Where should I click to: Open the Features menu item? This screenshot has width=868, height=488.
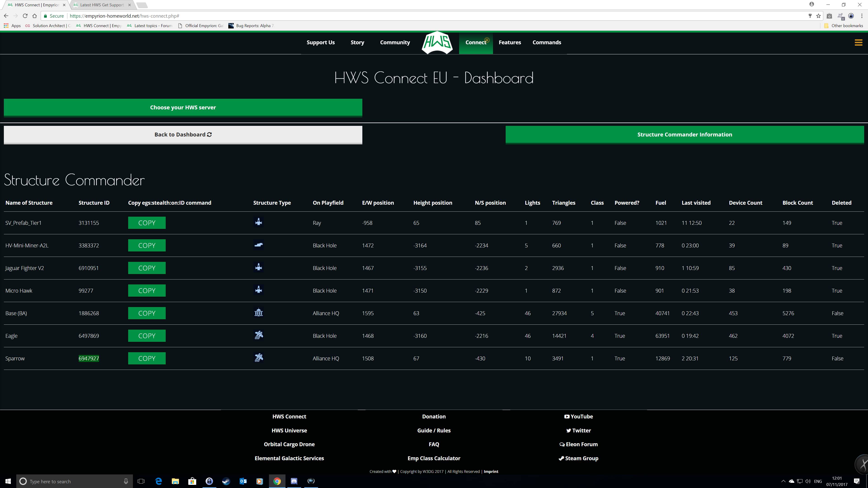509,42
